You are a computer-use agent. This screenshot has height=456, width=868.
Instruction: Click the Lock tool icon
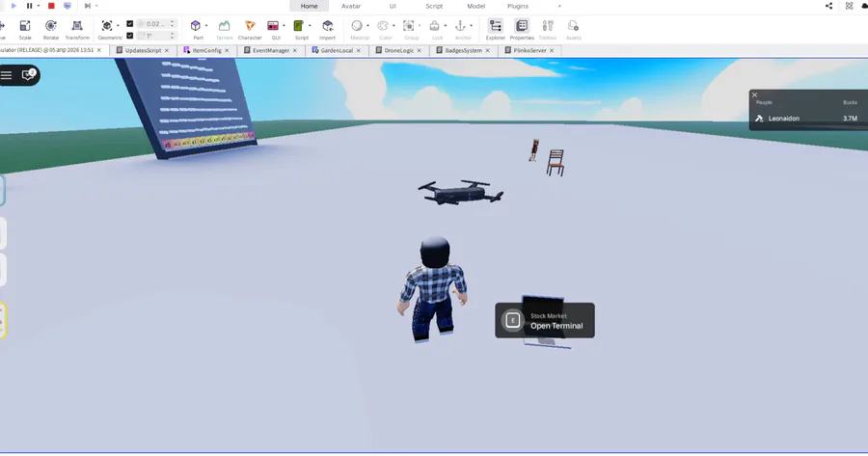(435, 25)
